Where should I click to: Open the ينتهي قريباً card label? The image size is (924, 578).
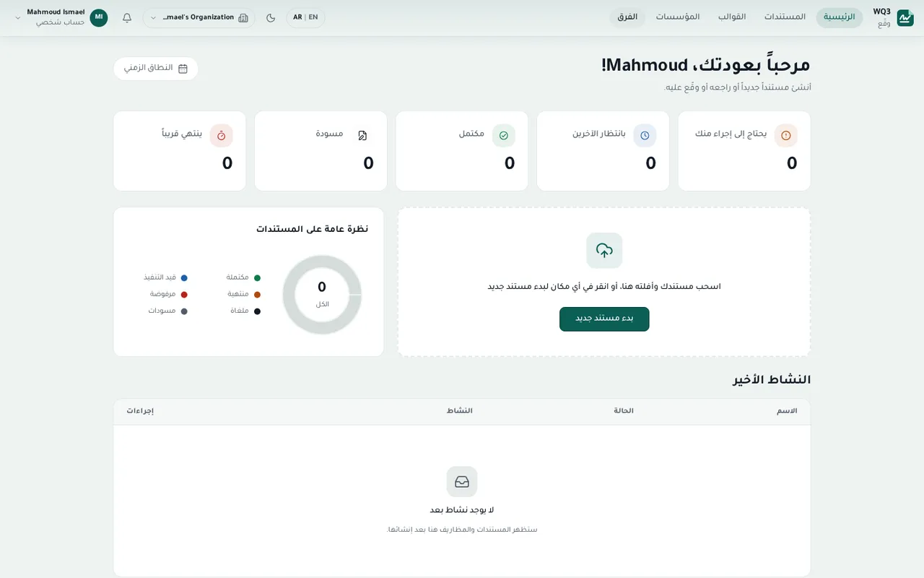(x=182, y=134)
